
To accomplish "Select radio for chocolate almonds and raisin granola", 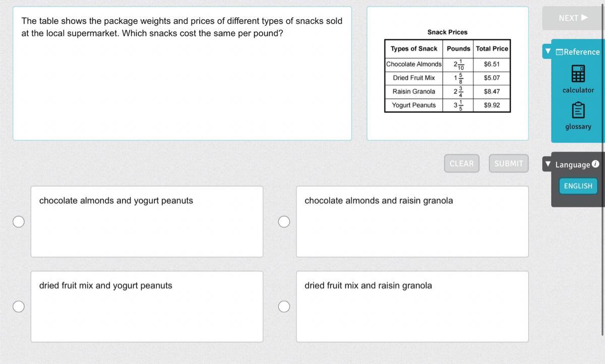I will (x=284, y=222).
